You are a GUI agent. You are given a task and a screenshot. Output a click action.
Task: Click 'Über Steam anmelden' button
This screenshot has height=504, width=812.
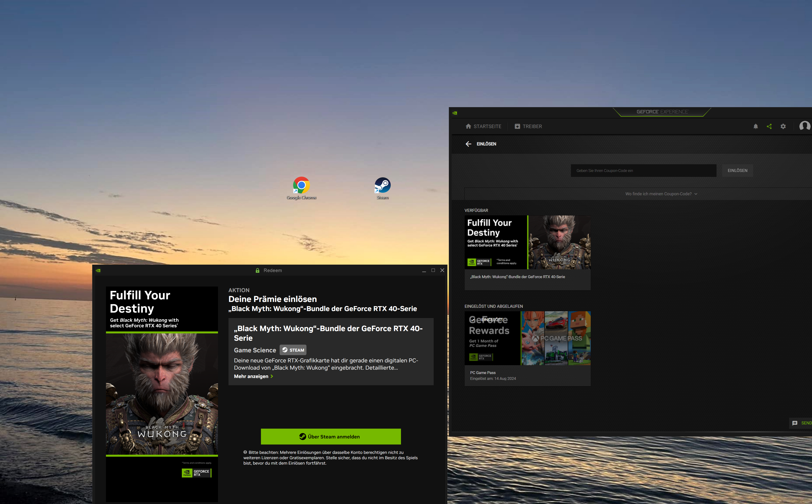[x=331, y=437]
